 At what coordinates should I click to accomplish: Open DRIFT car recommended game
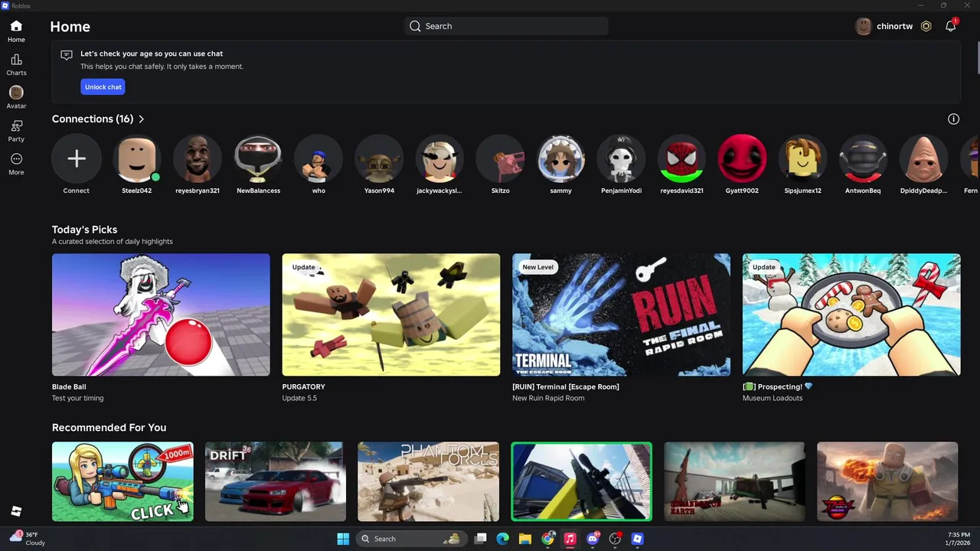tap(276, 481)
